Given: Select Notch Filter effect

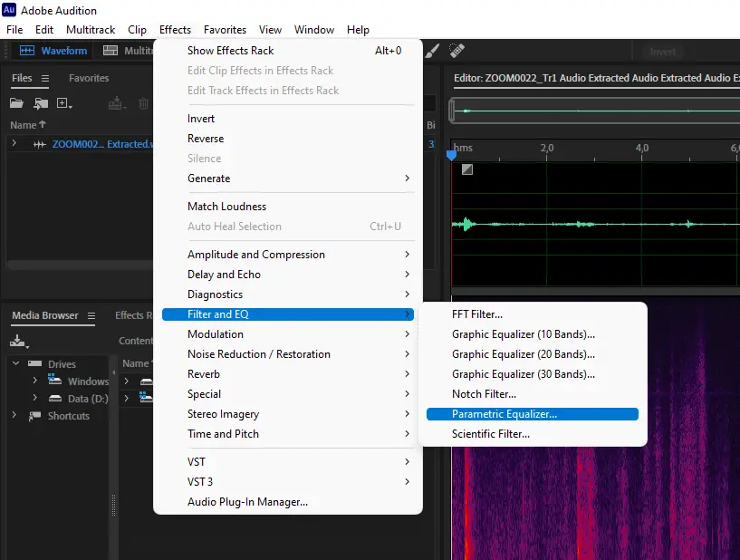Looking at the screenshot, I should pos(533,394).
